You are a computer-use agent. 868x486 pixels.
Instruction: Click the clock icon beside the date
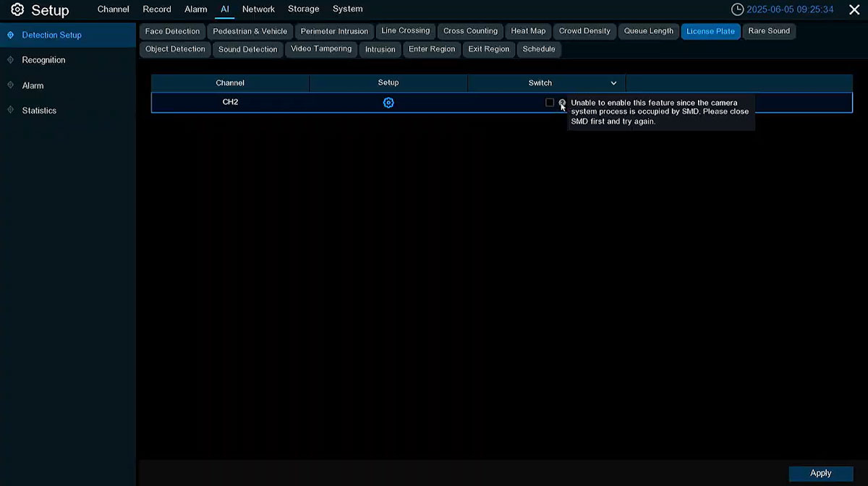tap(738, 10)
